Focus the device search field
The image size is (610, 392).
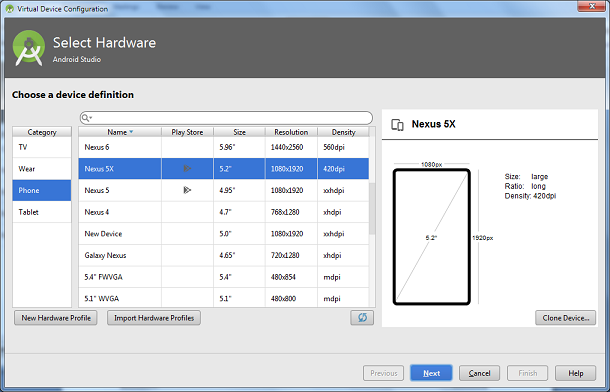tap(226, 118)
